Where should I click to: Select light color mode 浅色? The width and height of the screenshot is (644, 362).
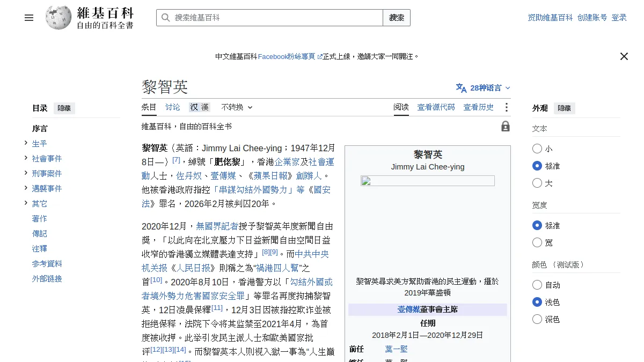[537, 302]
